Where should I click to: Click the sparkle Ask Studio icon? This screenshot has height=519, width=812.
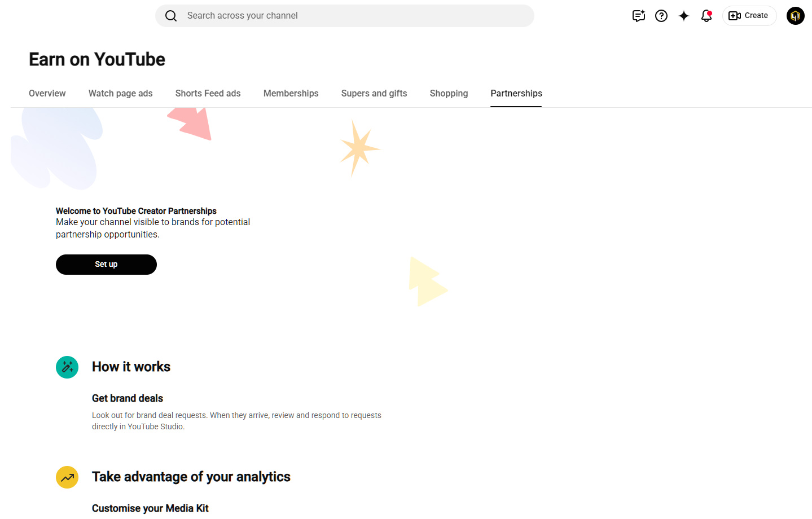(684, 16)
